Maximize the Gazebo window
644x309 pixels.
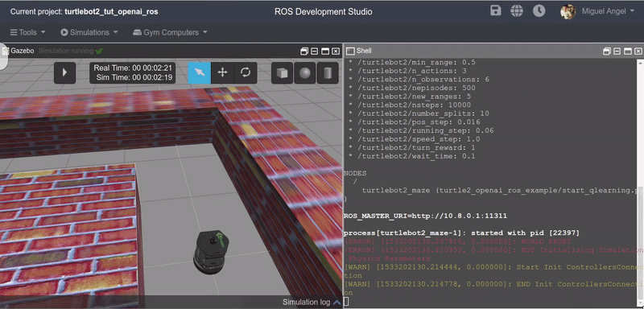pyautogui.click(x=325, y=51)
